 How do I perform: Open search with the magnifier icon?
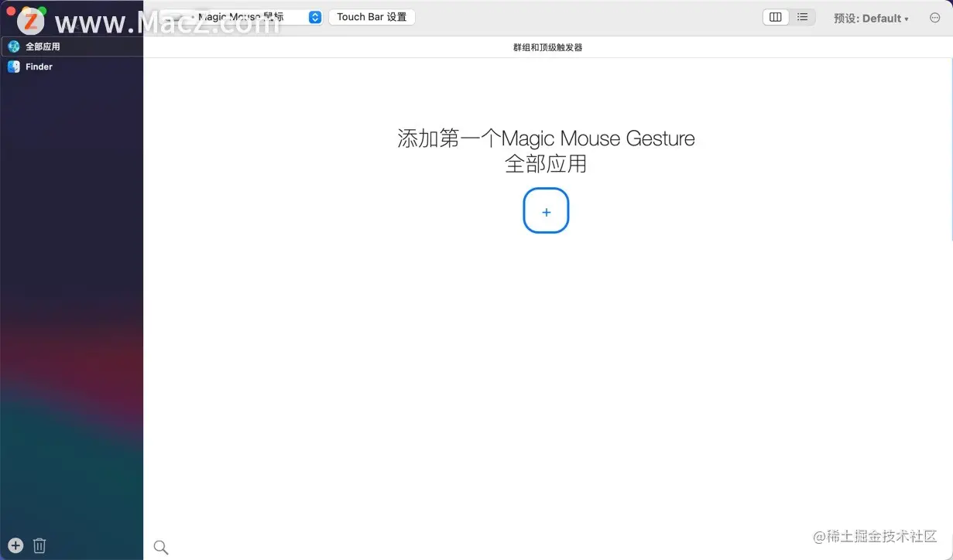[x=161, y=548]
